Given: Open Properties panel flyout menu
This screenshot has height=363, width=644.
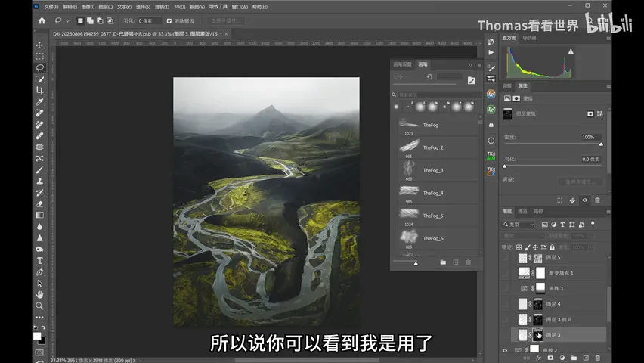Looking at the screenshot, I should 608,86.
